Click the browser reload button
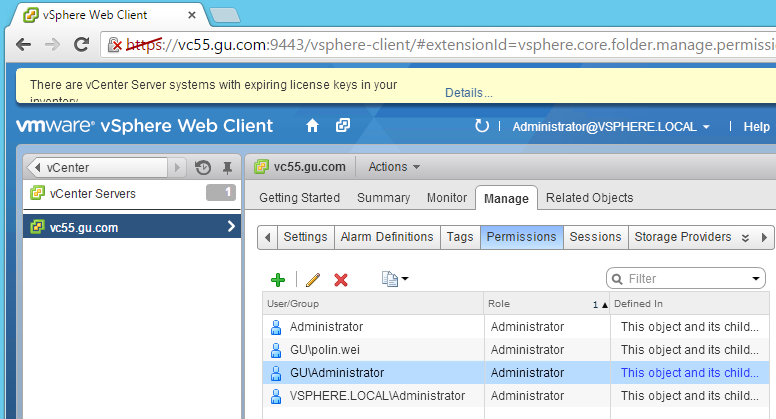 pyautogui.click(x=84, y=45)
